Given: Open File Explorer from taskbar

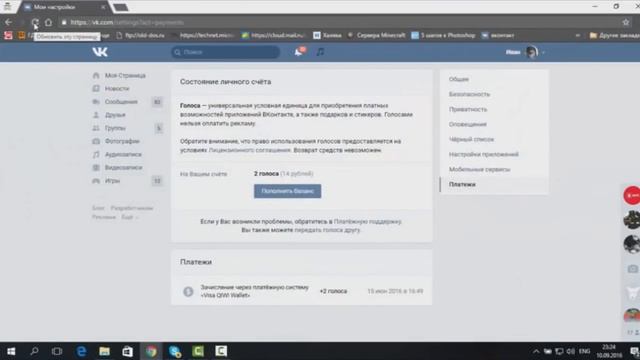Looking at the screenshot, I should click(104, 351).
